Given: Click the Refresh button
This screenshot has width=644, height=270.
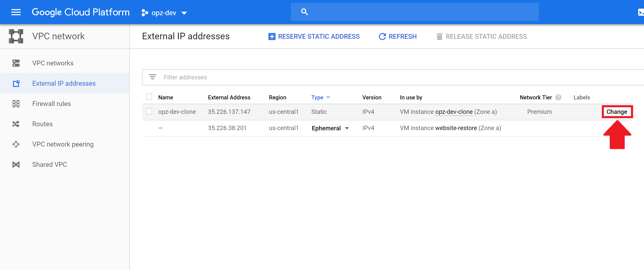Looking at the screenshot, I should pos(398,37).
